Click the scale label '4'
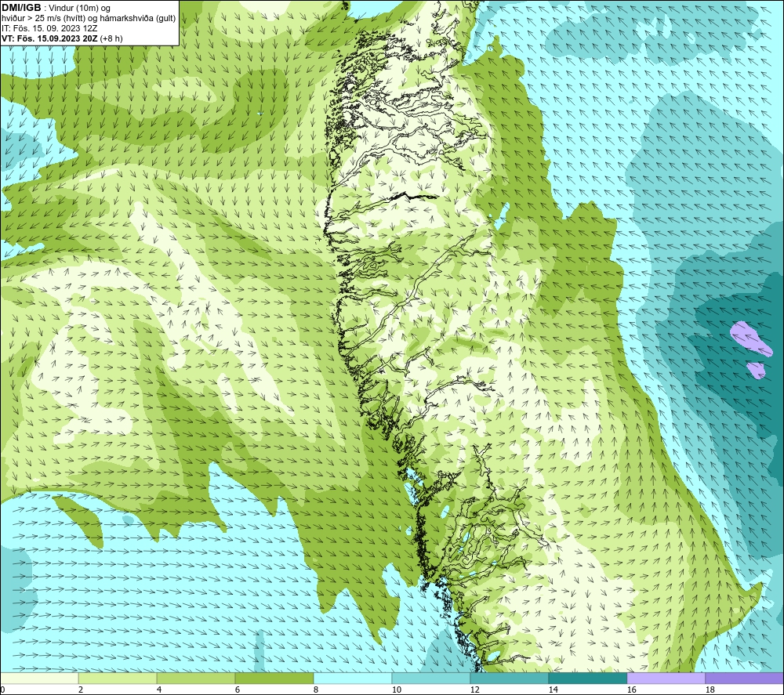The image size is (784, 695). pyautogui.click(x=159, y=690)
